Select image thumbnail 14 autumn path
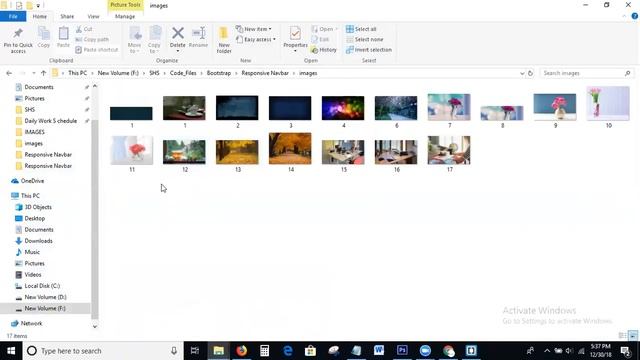Viewport: 640px width, 360px height. click(x=290, y=149)
